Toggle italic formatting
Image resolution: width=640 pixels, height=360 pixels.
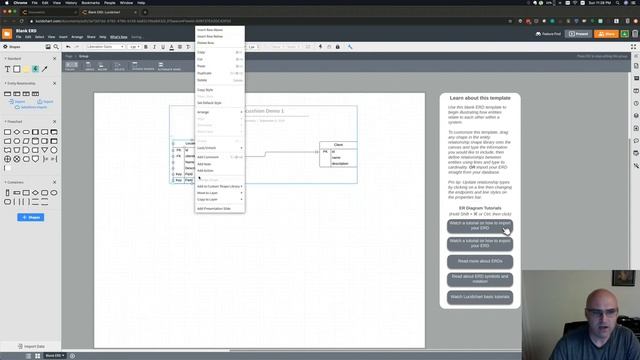click(x=154, y=47)
